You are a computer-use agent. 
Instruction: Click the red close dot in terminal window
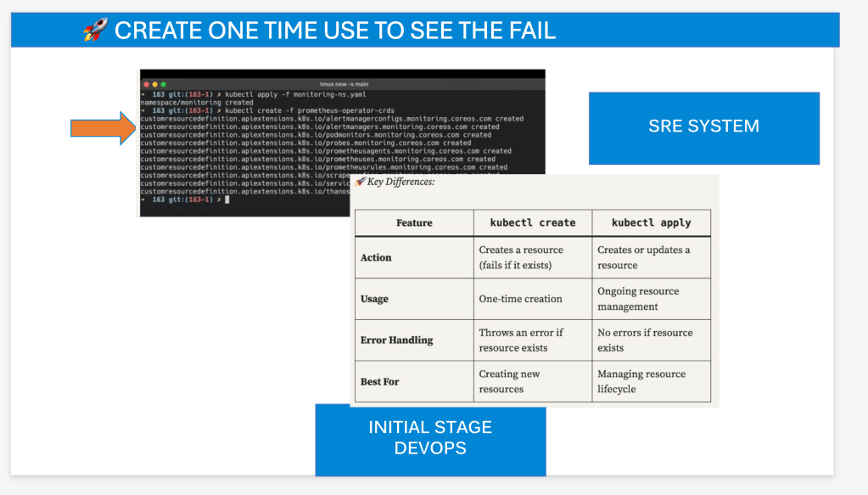coord(146,84)
